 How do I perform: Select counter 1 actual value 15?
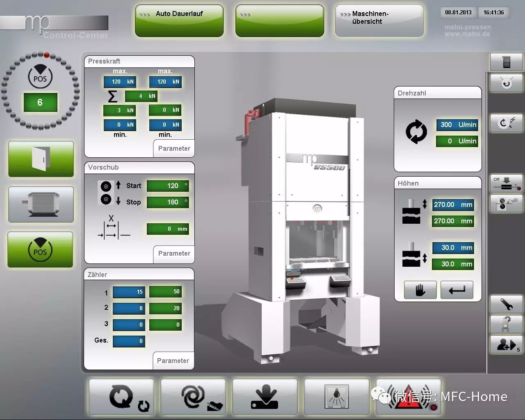point(129,292)
